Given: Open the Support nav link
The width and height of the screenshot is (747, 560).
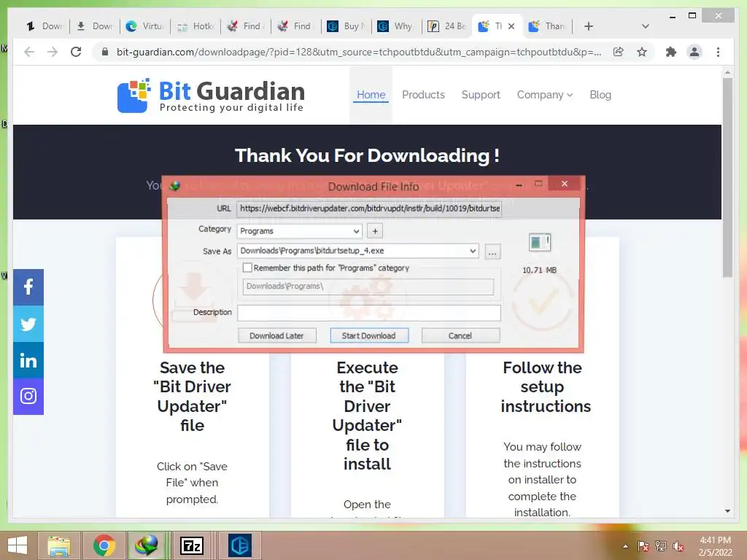Looking at the screenshot, I should [481, 95].
